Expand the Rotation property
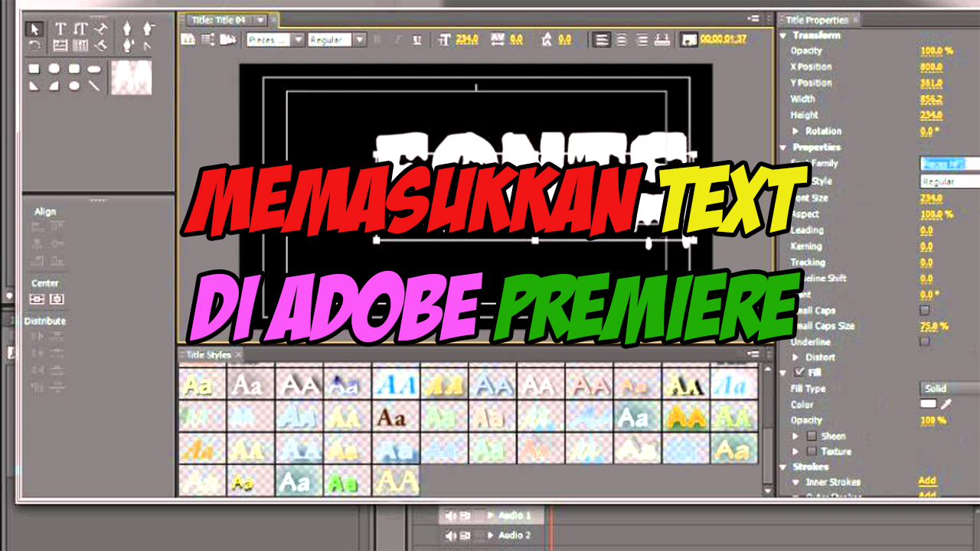Screen dimensions: 980x551 click(x=795, y=131)
